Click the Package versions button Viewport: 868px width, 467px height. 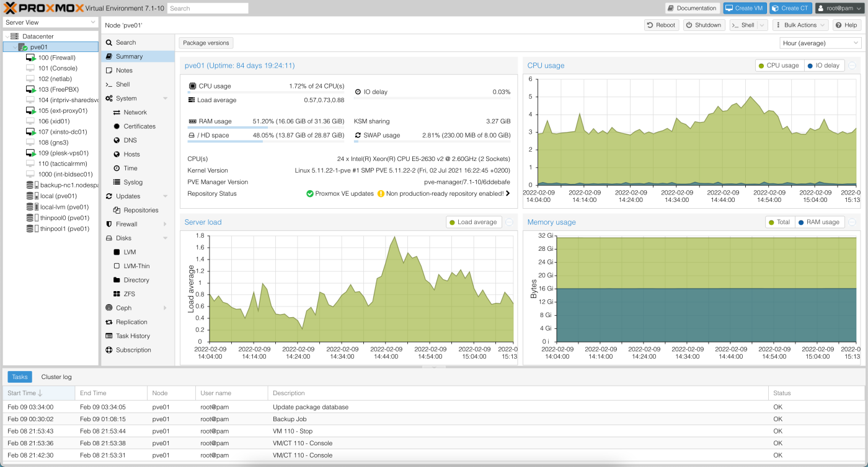point(206,43)
